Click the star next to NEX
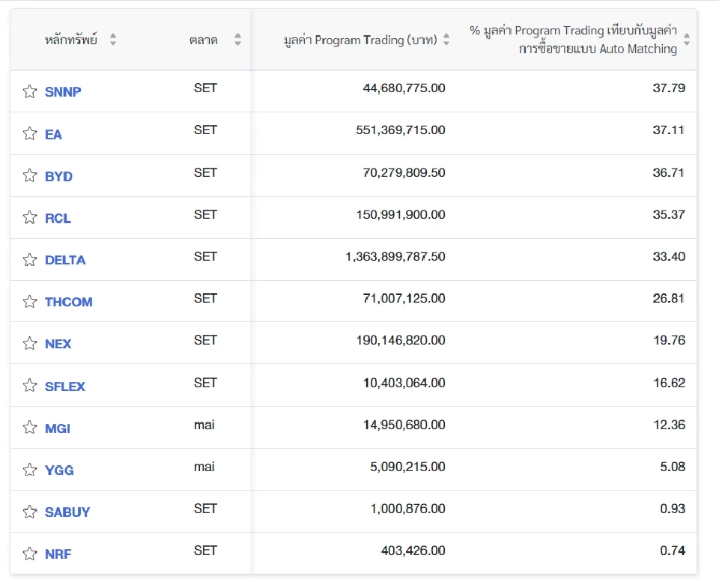 [30, 344]
